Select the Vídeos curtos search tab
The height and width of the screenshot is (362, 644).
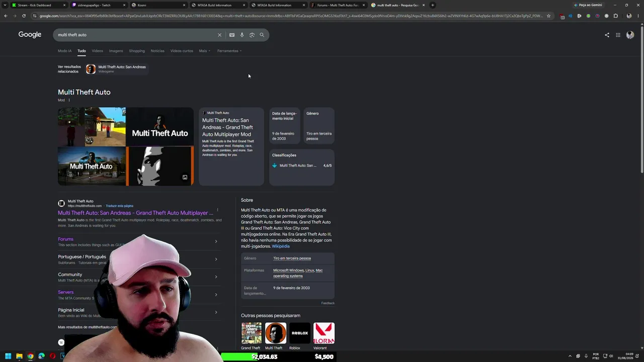[182, 51]
